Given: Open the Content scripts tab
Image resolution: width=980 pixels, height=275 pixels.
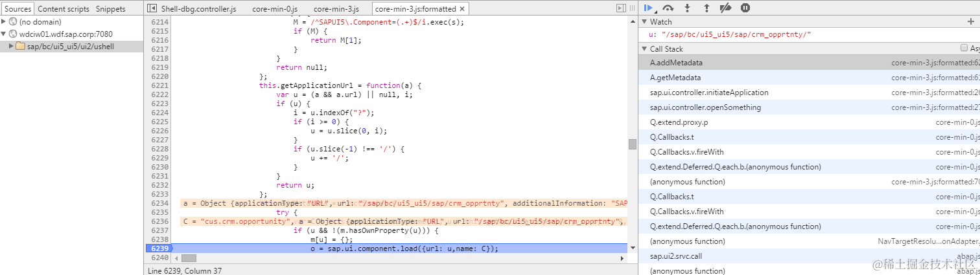Looking at the screenshot, I should pos(64,9).
